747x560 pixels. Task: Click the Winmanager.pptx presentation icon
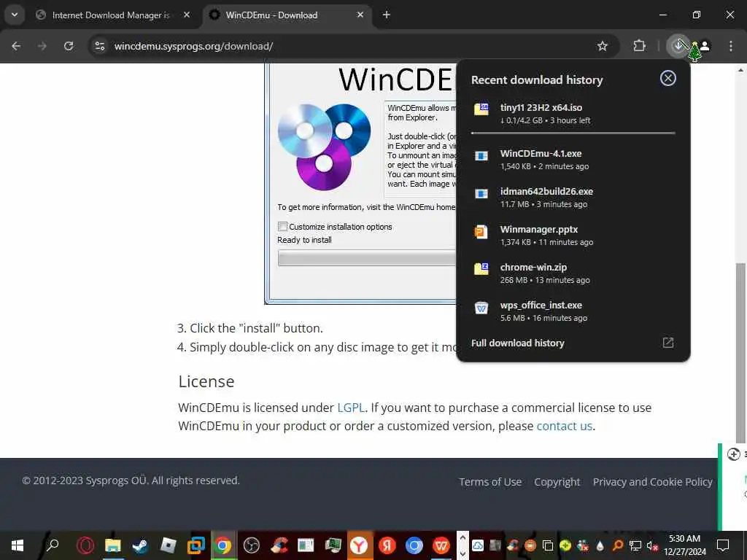click(x=481, y=232)
